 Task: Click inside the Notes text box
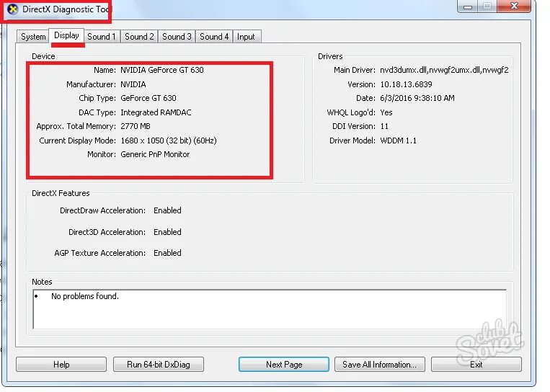click(x=270, y=309)
